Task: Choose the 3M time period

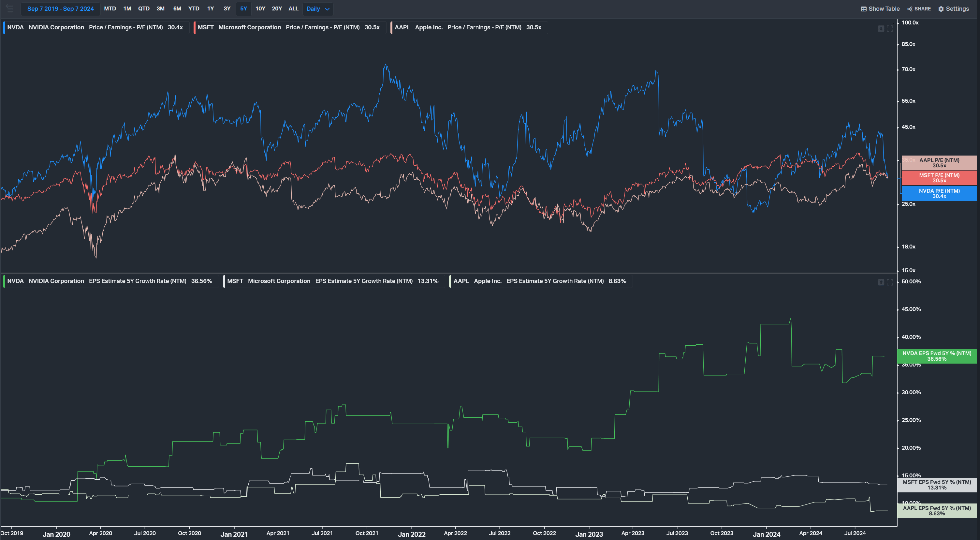Action: pos(161,9)
